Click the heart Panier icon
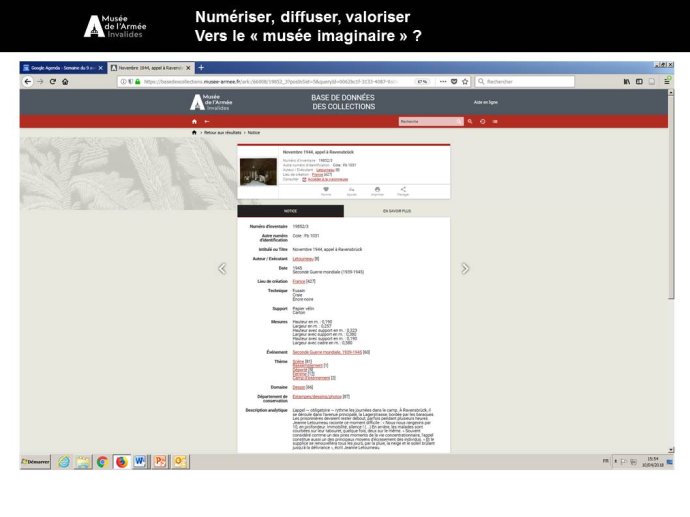690x517 pixels. coord(326,191)
